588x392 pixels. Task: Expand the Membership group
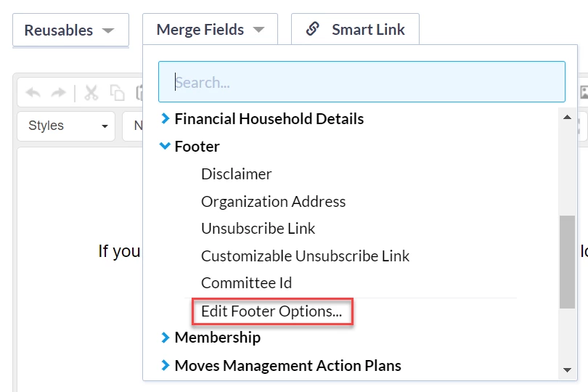[216, 338]
